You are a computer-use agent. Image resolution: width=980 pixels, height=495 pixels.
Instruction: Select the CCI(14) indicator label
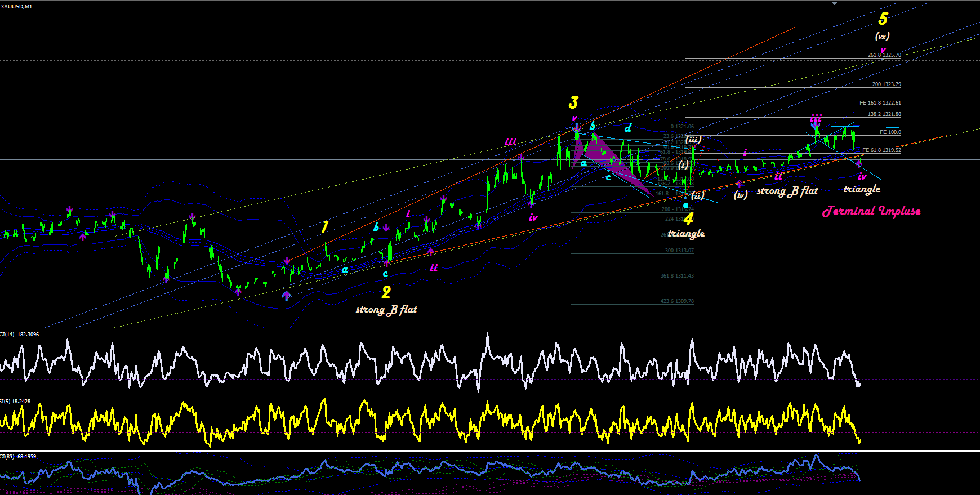click(x=20, y=335)
